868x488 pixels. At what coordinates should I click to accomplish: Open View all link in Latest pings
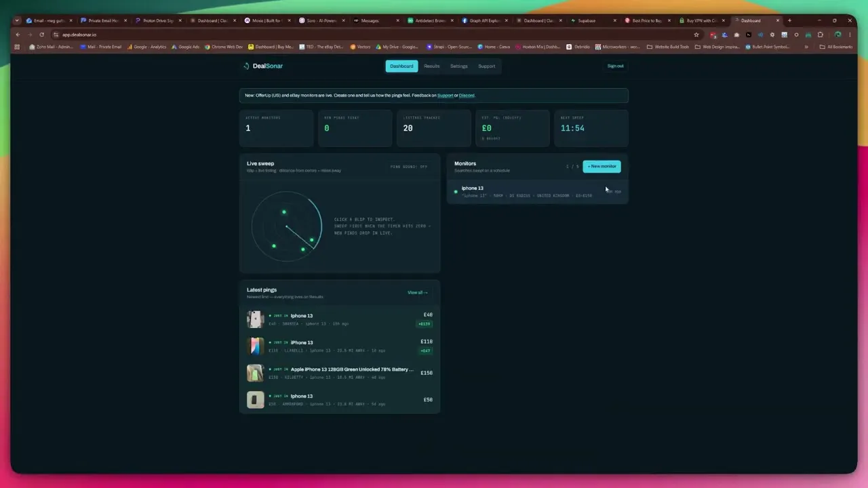point(418,292)
